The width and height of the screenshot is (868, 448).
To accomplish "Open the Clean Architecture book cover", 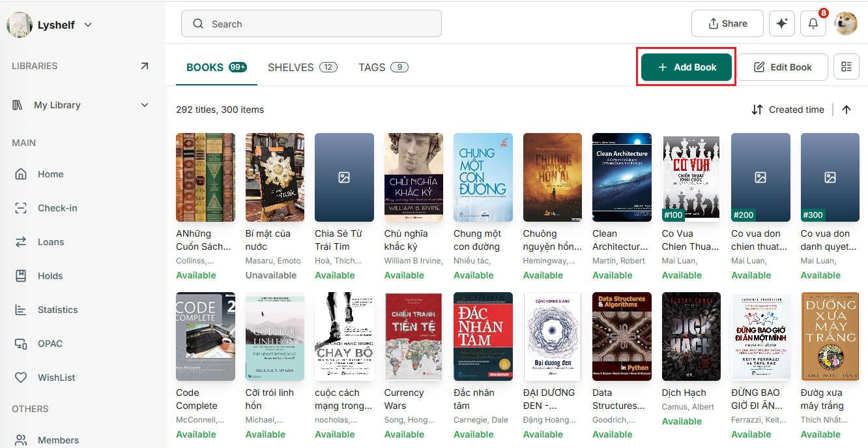I will [x=622, y=177].
